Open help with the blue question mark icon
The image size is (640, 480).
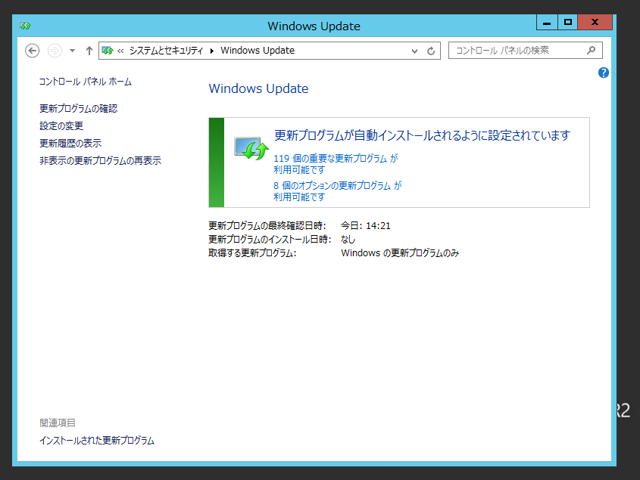603,73
